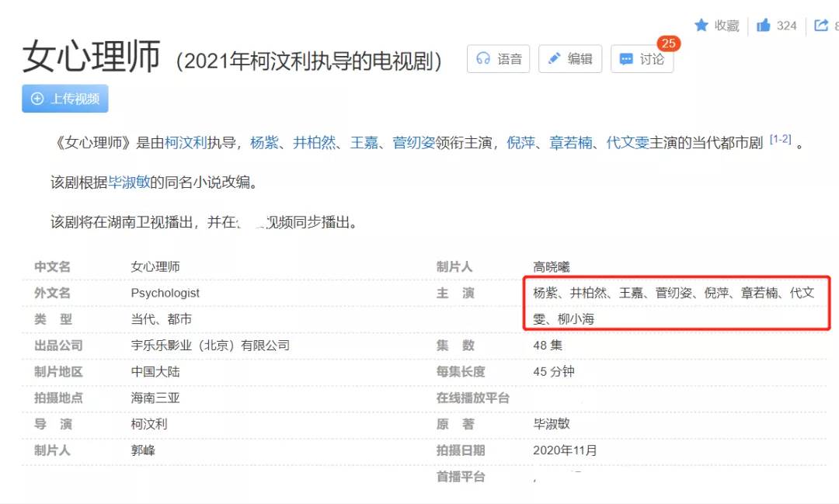The image size is (839, 504).
Task: Click the value Psychologist
Action: pos(165,293)
